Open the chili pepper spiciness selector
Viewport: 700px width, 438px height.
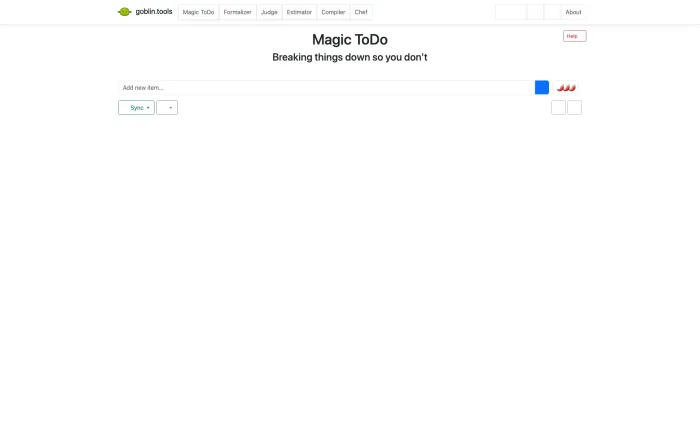[566, 88]
